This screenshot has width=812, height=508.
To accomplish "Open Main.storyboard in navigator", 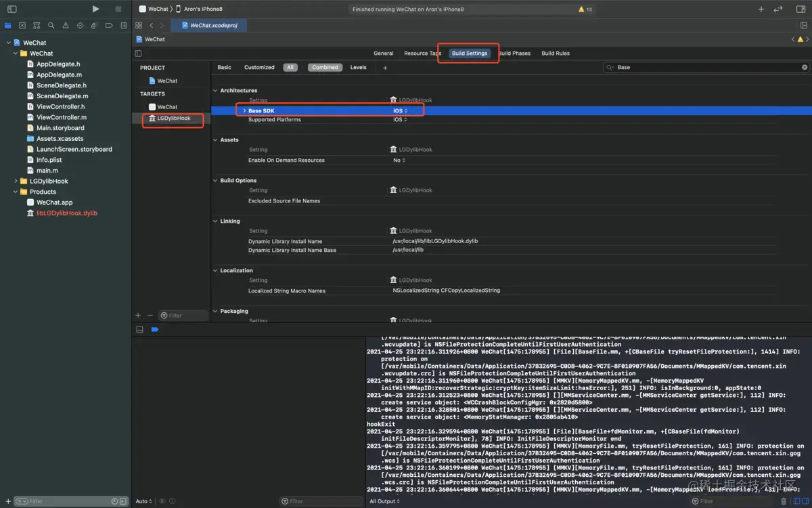I will 60,127.
